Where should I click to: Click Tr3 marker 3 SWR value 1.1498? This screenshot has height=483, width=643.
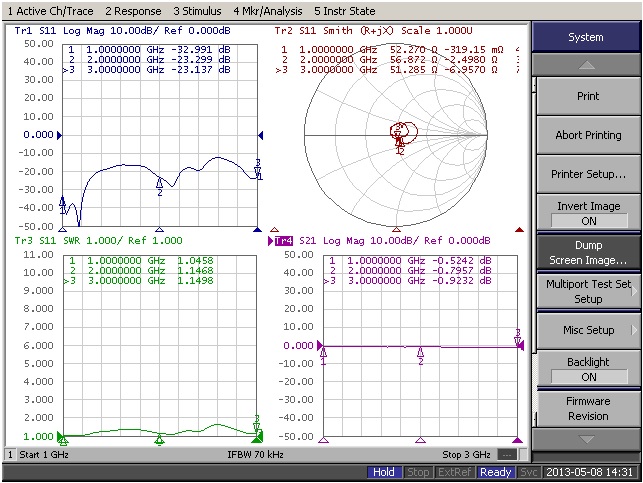click(195, 280)
